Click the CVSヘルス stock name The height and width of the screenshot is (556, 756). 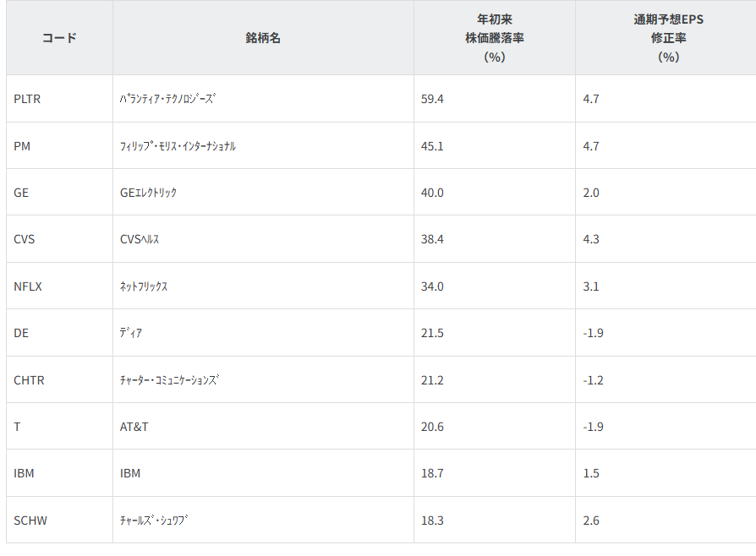tap(140, 239)
